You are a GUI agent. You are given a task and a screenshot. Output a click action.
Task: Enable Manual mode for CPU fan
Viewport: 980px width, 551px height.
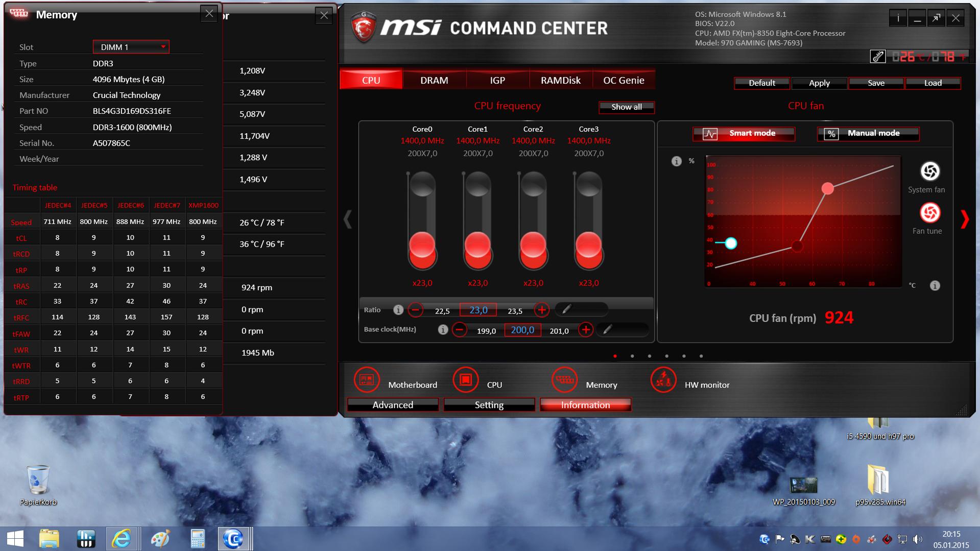point(868,134)
